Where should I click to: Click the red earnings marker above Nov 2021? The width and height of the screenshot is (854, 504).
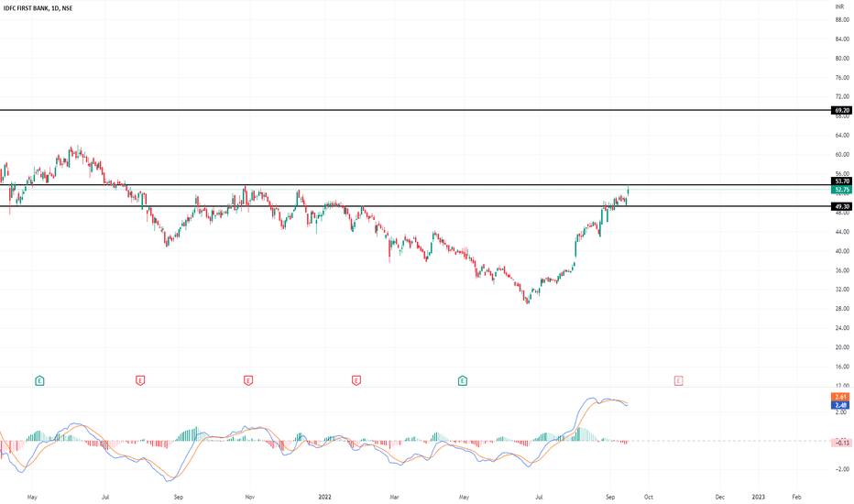(248, 381)
